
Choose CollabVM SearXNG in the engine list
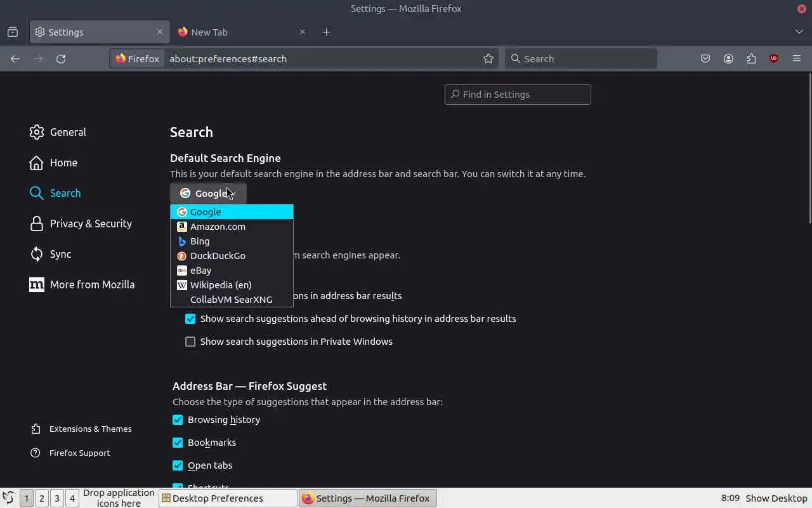pos(232,300)
